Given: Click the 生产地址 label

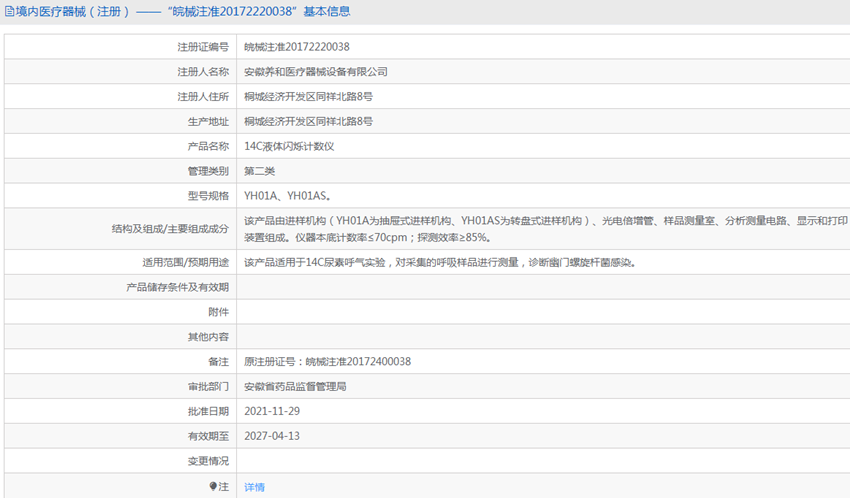Looking at the screenshot, I should (208, 122).
